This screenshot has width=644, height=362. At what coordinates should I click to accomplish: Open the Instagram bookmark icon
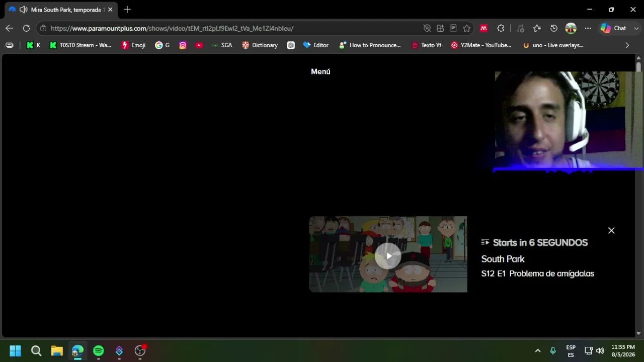tap(183, 45)
